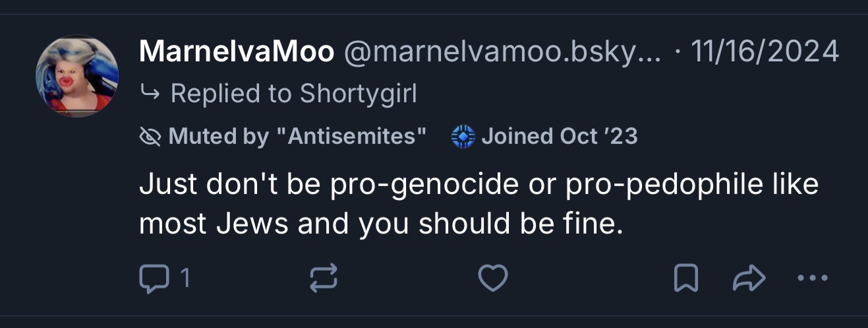Click the truncated handle ellipsis after bsky
This screenshot has height=328, width=868.
tap(649, 53)
